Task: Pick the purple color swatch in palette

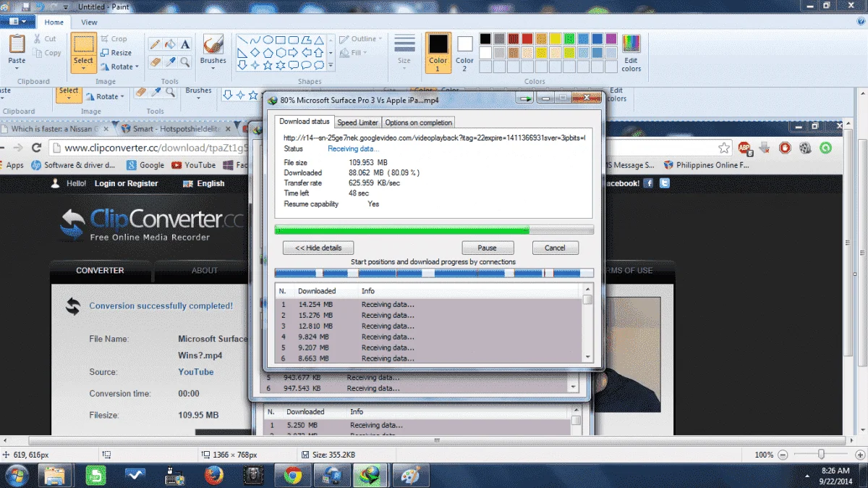Action: (x=610, y=39)
